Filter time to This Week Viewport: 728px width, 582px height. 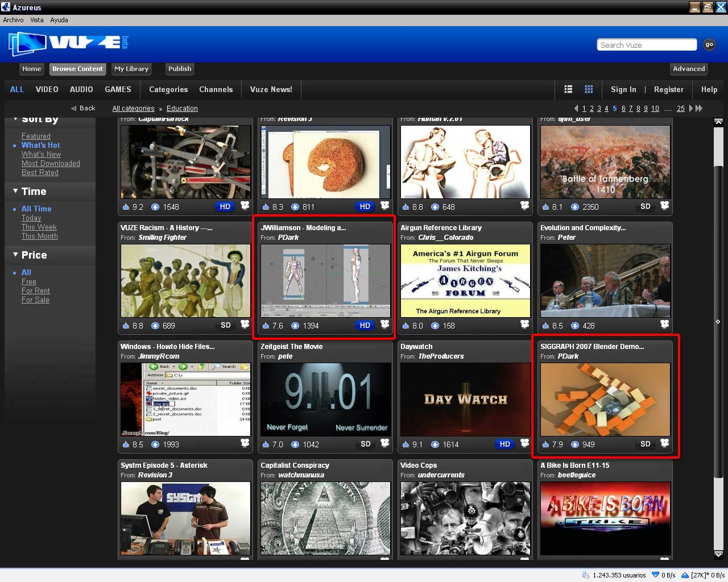click(39, 227)
